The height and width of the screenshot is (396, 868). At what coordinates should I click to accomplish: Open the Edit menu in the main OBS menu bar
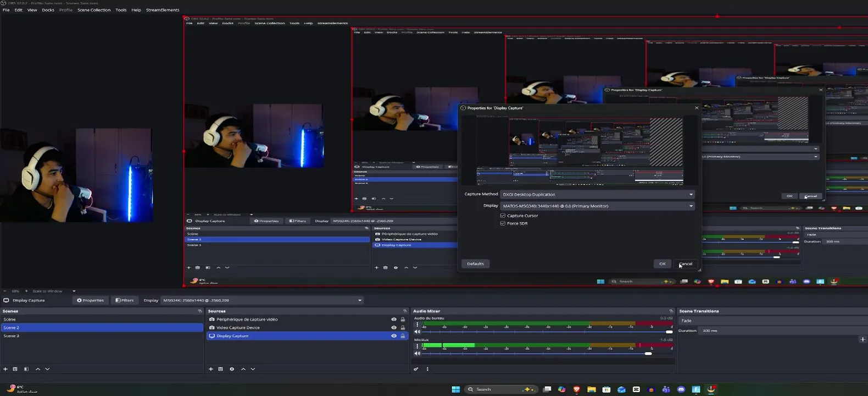click(19, 10)
